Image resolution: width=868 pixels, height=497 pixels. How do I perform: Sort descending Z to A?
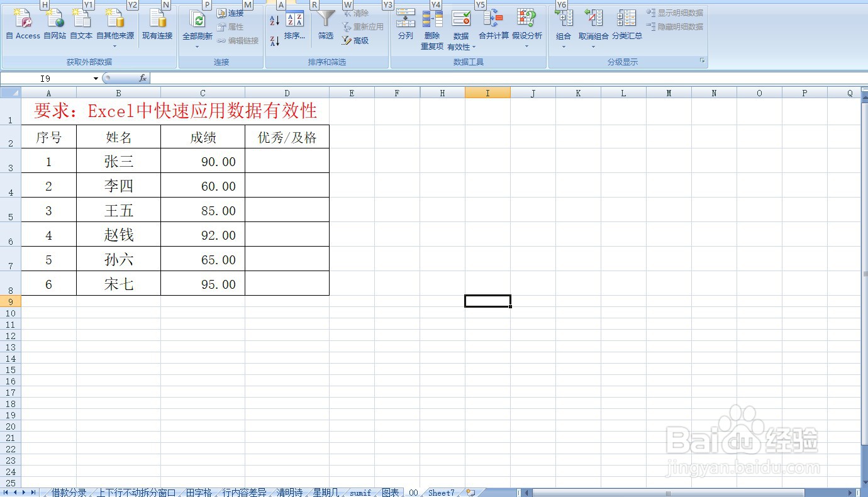[275, 41]
